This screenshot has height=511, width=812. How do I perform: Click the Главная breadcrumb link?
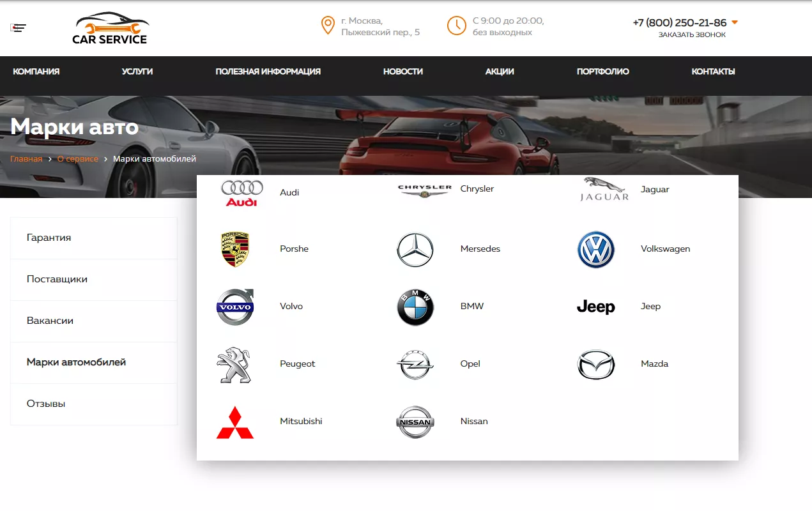coord(26,159)
